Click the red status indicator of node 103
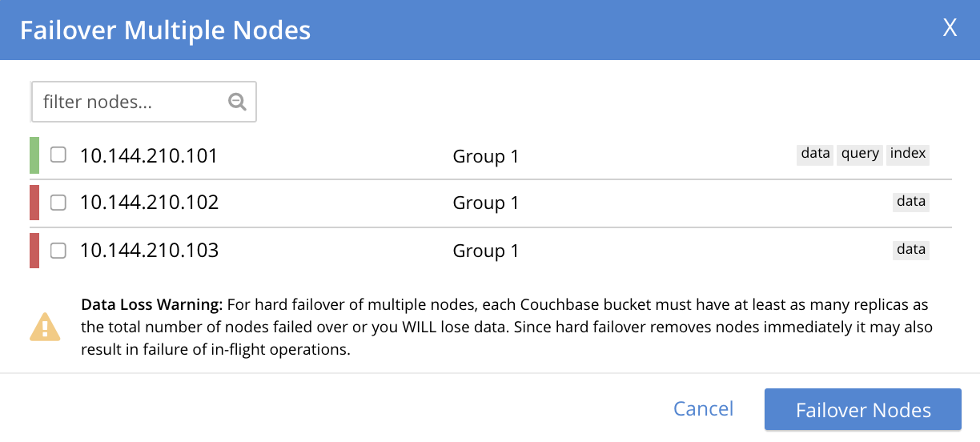Viewport: 980px width, 442px height. [34, 250]
